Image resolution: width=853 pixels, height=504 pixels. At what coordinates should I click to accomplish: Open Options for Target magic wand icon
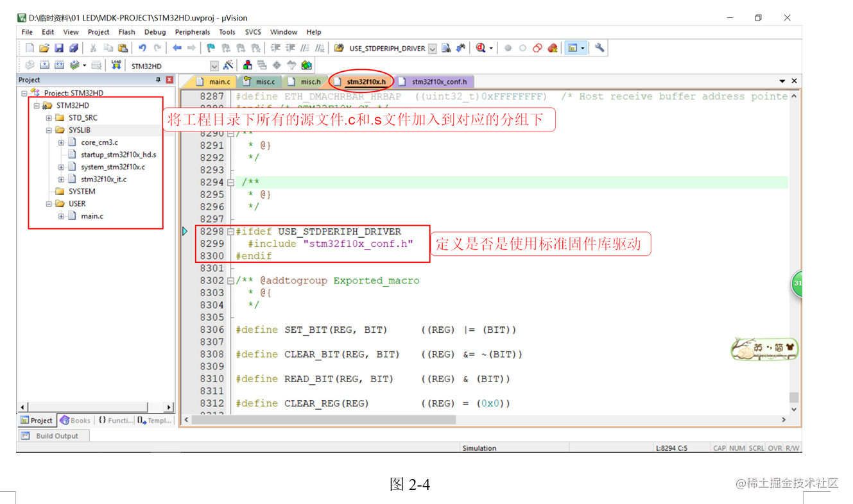[228, 65]
